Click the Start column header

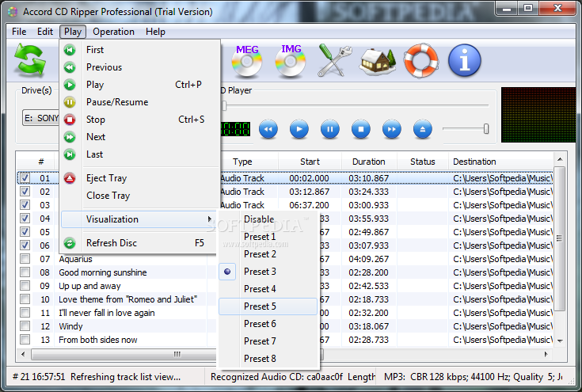pyautogui.click(x=310, y=162)
